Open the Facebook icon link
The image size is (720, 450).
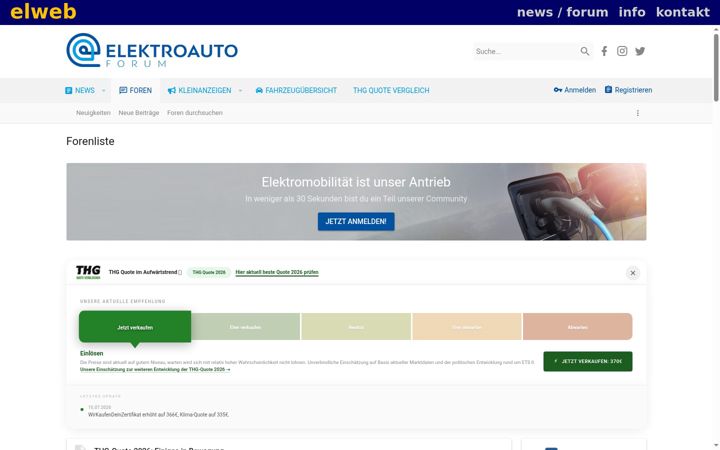pyautogui.click(x=604, y=51)
